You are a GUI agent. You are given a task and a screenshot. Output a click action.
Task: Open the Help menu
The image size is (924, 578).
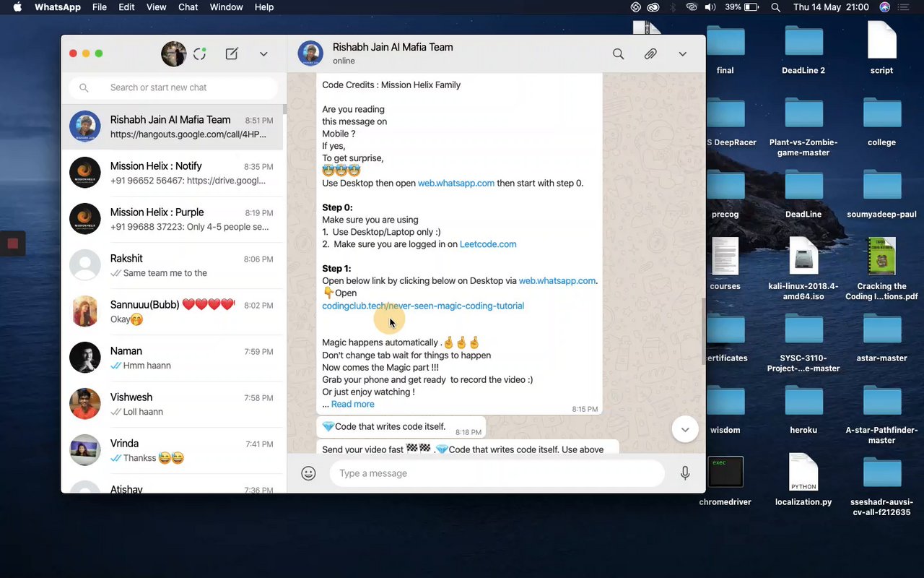pyautogui.click(x=264, y=7)
